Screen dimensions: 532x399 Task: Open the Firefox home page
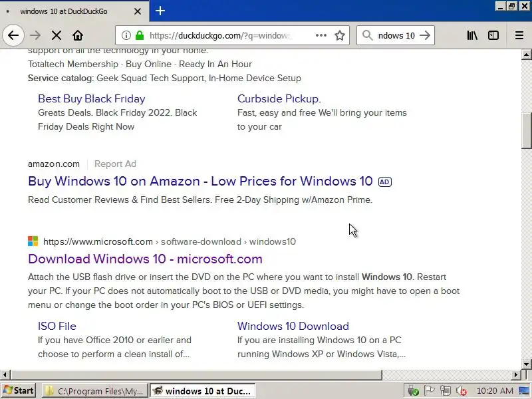click(x=78, y=35)
